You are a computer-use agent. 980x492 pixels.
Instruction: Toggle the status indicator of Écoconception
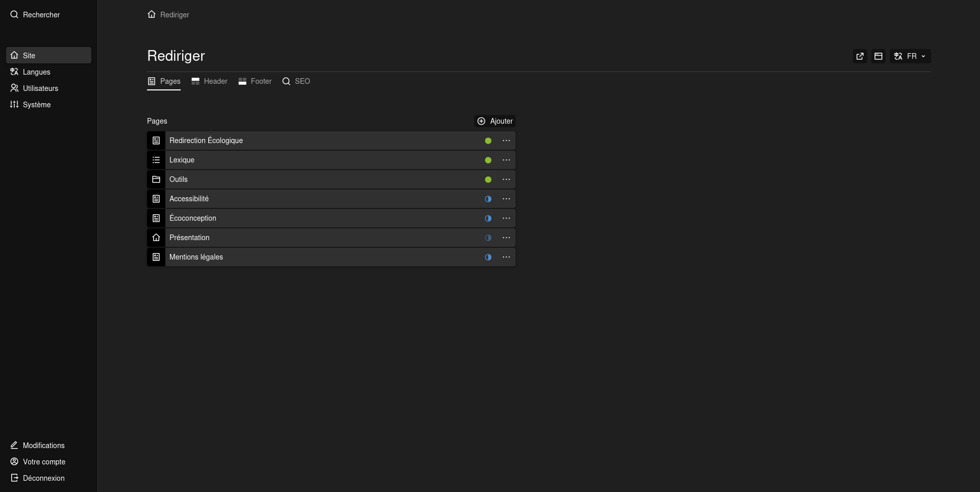click(488, 218)
